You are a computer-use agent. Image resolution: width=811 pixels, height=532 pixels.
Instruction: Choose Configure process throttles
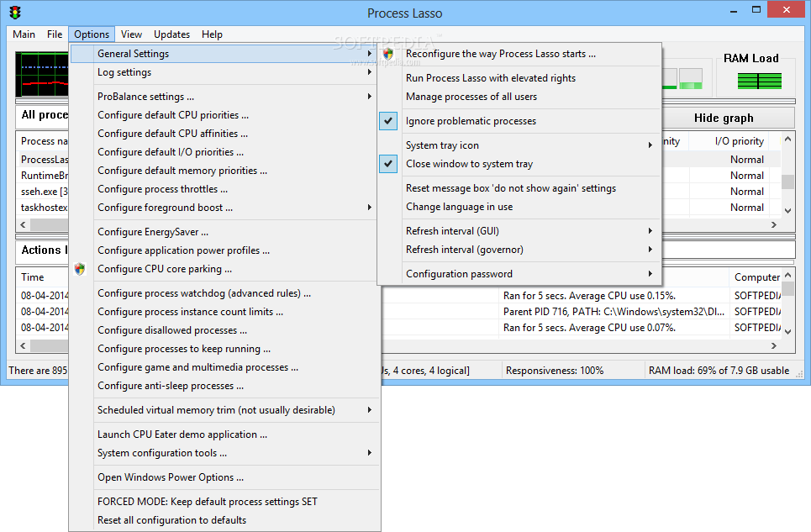224,189
